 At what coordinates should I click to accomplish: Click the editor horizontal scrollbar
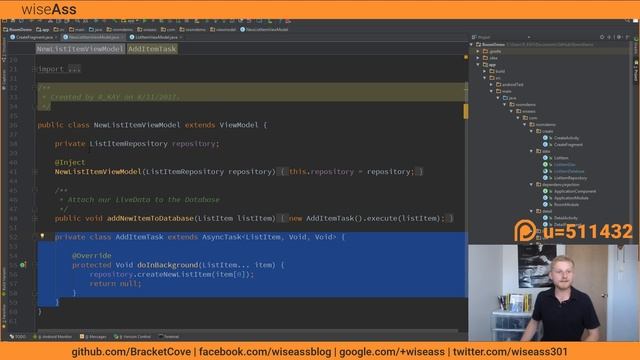(x=247, y=330)
